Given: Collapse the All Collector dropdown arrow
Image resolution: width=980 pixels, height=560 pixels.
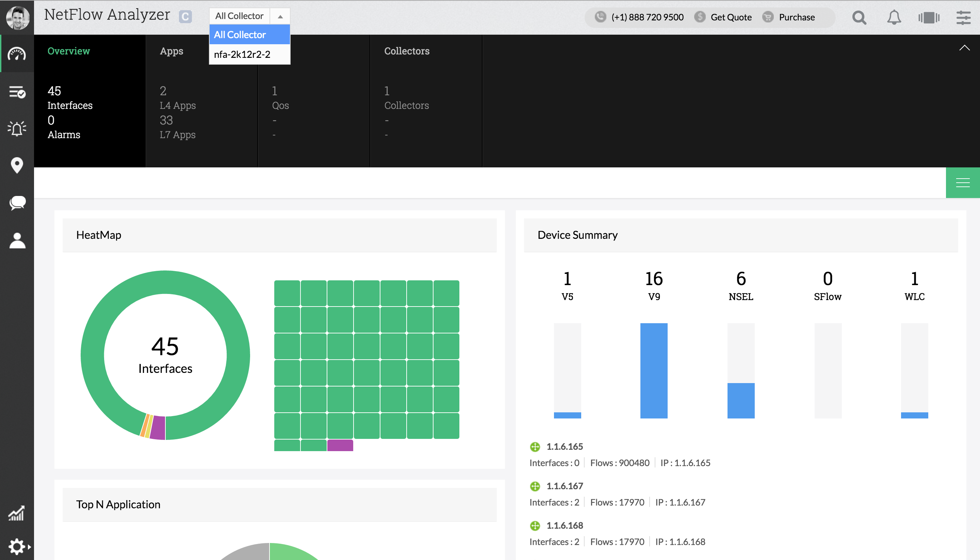Looking at the screenshot, I should point(280,16).
